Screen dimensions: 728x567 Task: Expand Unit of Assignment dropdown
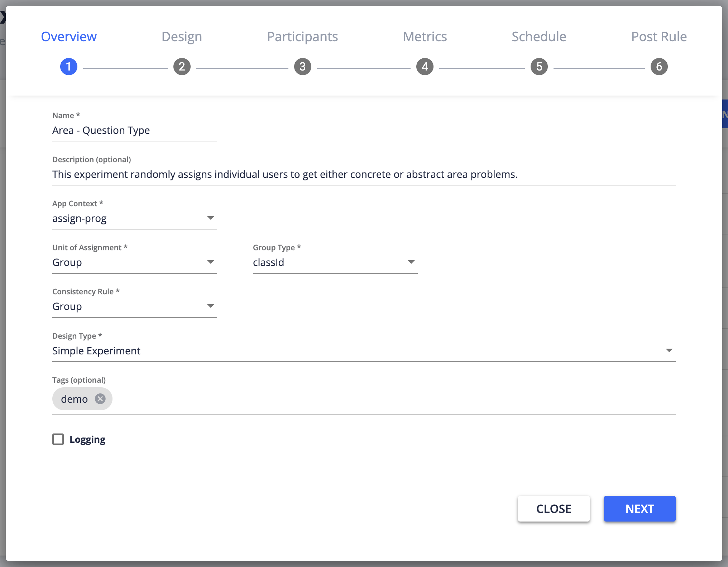click(x=134, y=262)
